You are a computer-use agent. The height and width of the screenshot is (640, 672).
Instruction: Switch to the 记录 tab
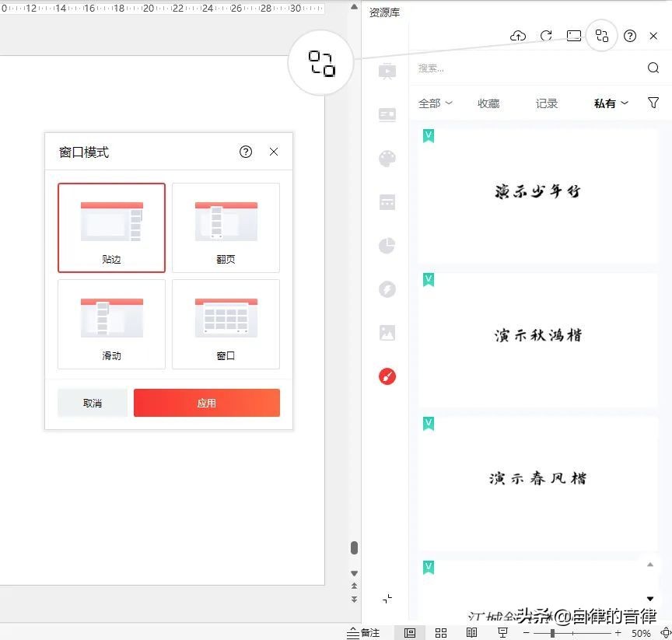click(x=547, y=103)
